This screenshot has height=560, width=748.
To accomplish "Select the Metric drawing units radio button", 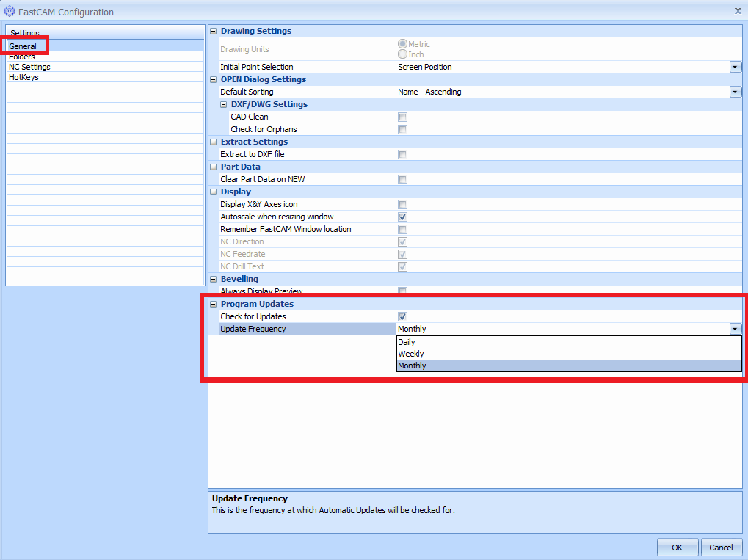I will pos(402,44).
